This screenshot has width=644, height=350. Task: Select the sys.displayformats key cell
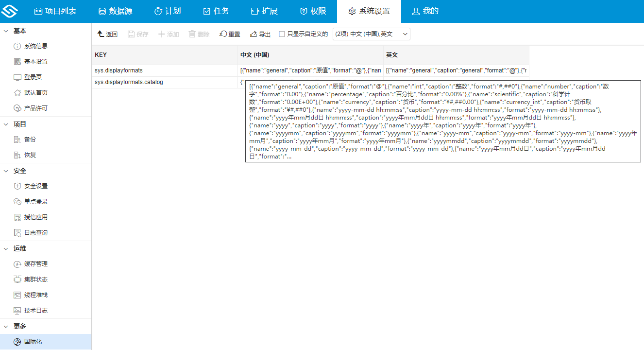click(165, 70)
